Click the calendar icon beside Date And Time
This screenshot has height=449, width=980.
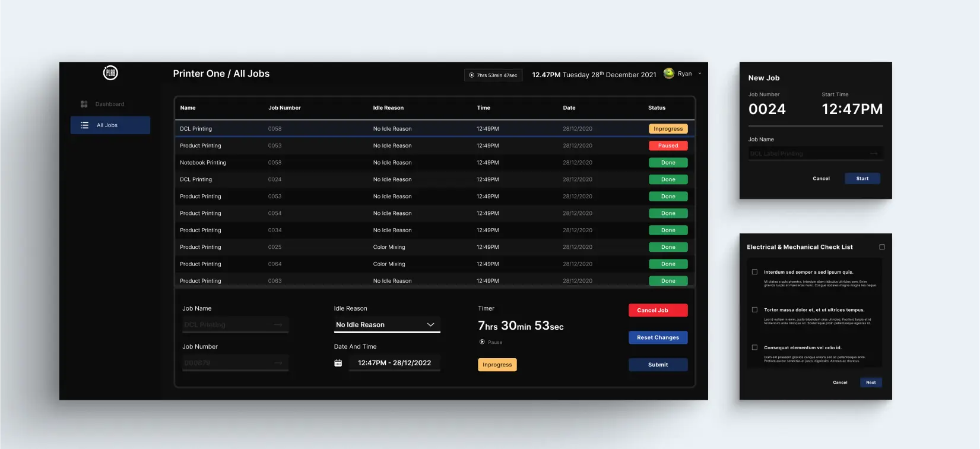point(338,363)
